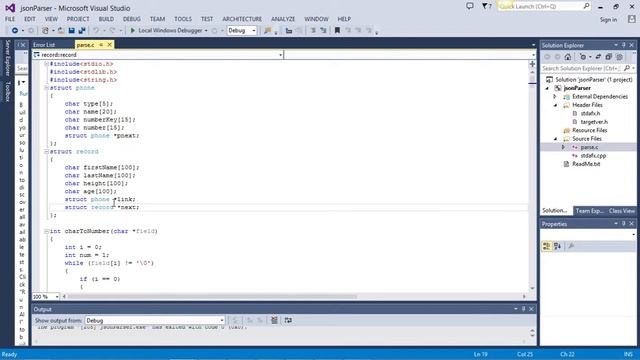Viewport: 640px width, 360px height.
Task: Click the Properties Alphabetical sort icon
Action: point(558,246)
